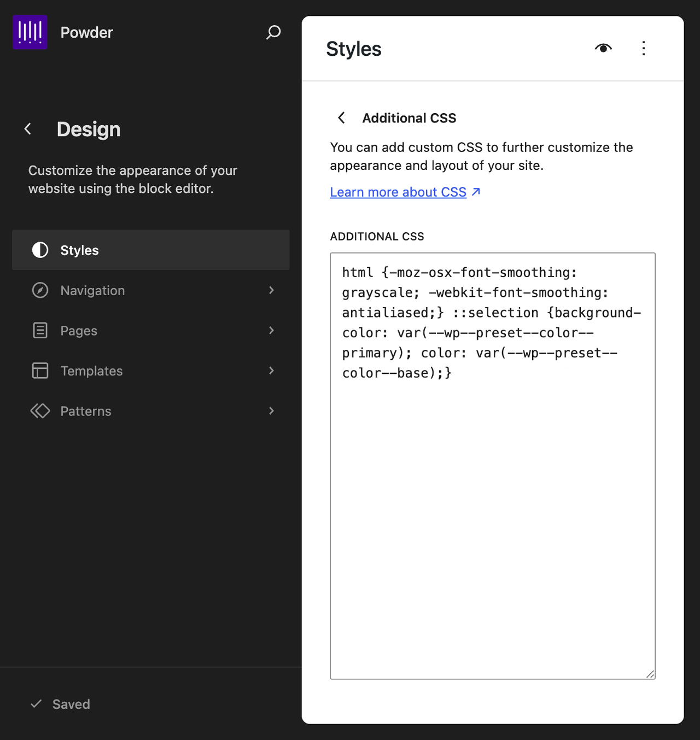This screenshot has height=740, width=700.
Task: Expand the Pages chevron arrow
Action: point(272,330)
